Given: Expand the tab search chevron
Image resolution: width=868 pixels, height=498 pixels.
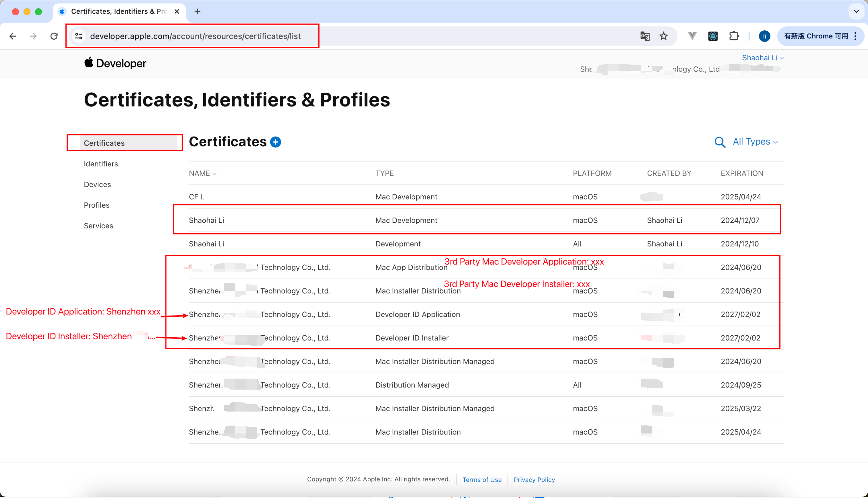Looking at the screenshot, I should (x=856, y=12).
